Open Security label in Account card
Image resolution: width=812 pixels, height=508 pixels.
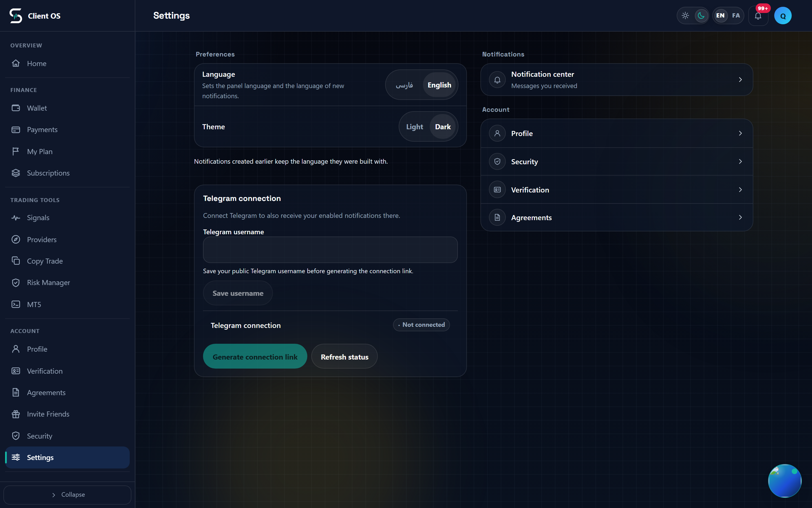tap(524, 162)
